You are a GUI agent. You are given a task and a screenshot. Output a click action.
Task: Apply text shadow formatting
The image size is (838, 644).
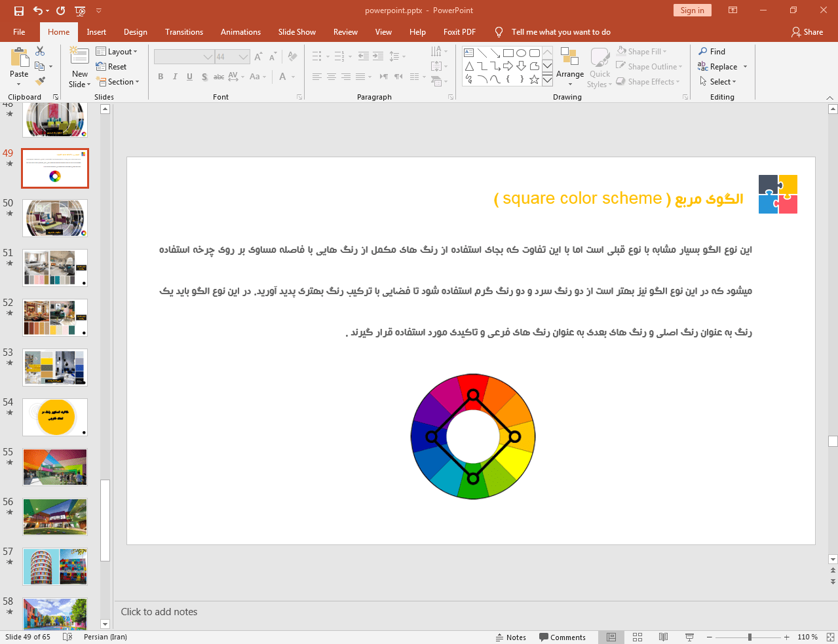204,77
